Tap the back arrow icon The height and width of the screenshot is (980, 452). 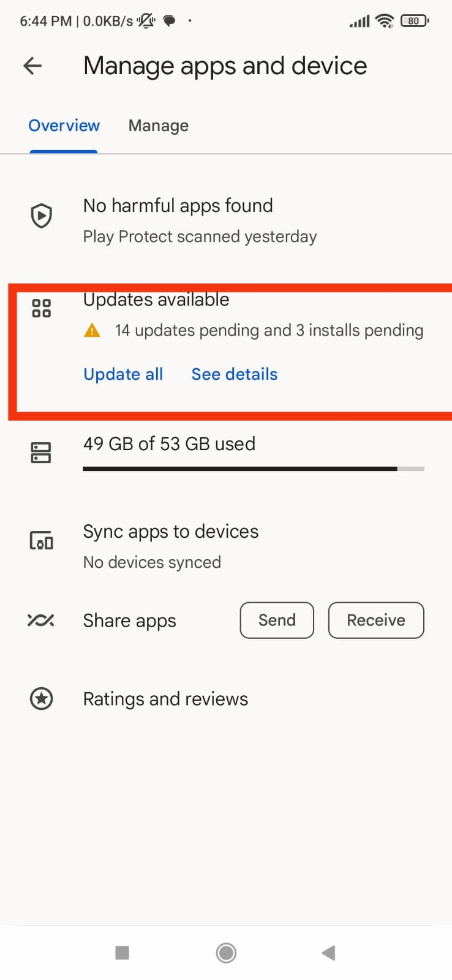click(32, 66)
